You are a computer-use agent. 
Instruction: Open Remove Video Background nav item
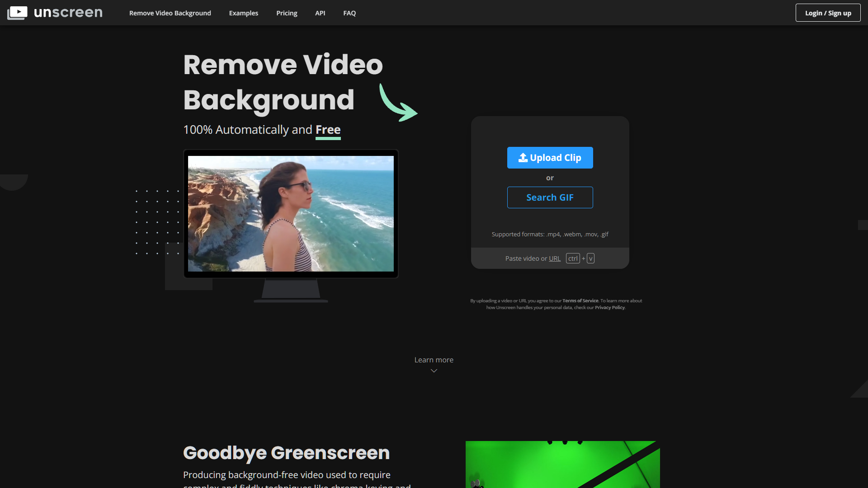point(170,13)
